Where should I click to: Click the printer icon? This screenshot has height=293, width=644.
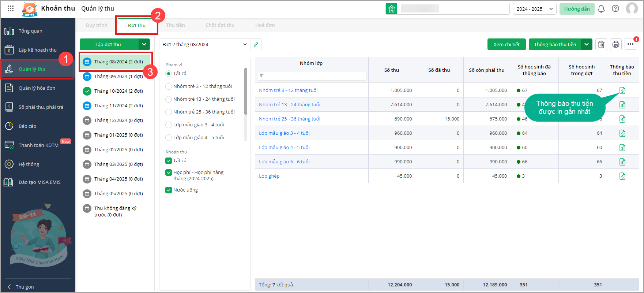point(616,44)
